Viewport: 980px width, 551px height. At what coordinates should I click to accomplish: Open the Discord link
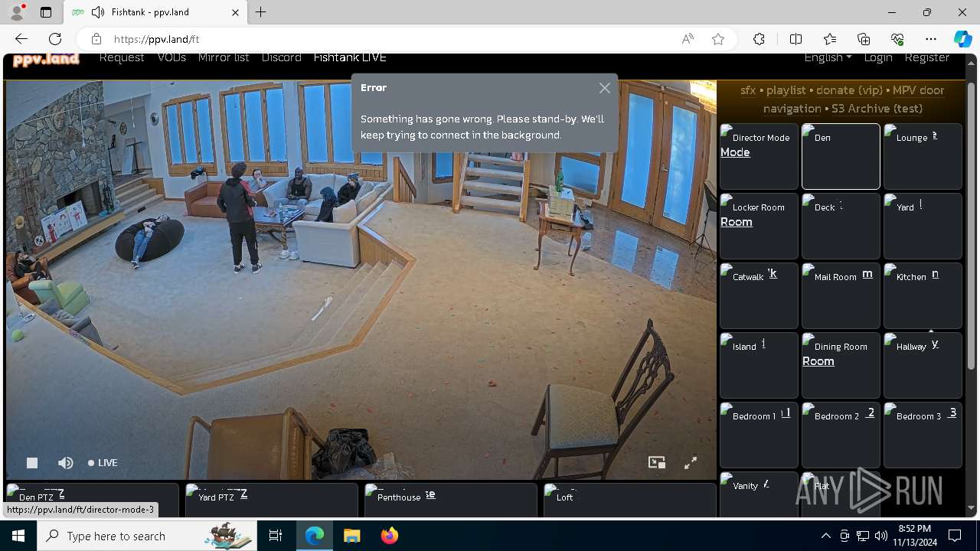point(281,57)
